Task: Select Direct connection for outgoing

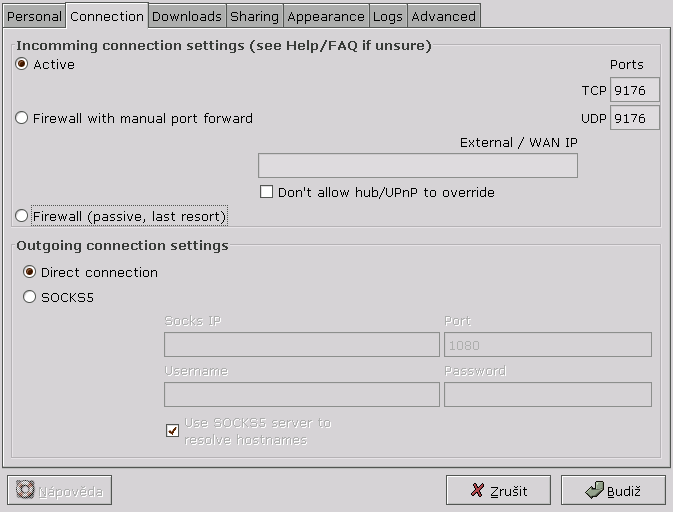Action: coord(30,272)
